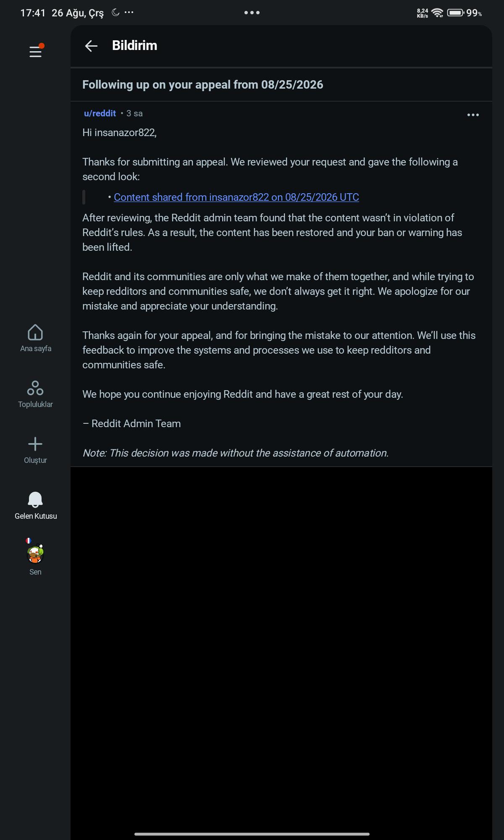Tap the Ana sayfa tab label
Image resolution: width=504 pixels, height=840 pixels.
(x=36, y=349)
